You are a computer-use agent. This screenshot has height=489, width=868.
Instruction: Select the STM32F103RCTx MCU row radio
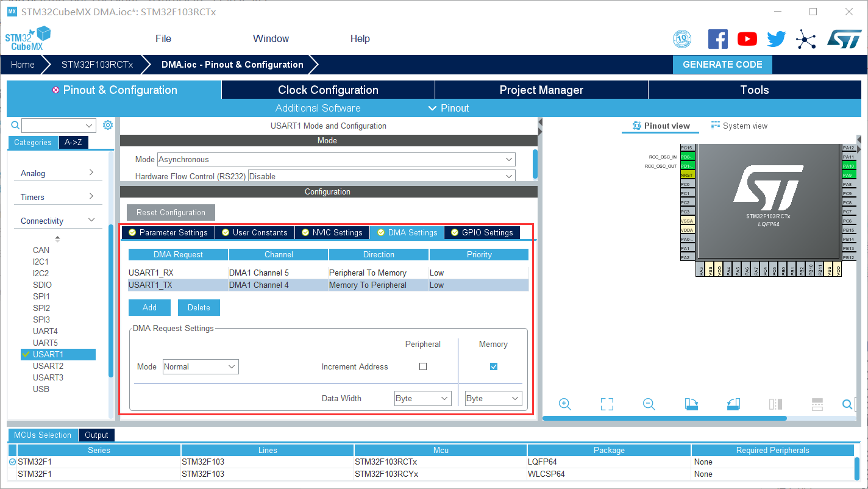pyautogui.click(x=13, y=462)
